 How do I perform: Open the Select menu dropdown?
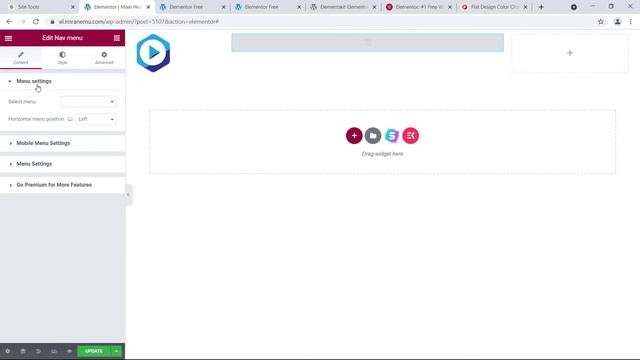(88, 102)
